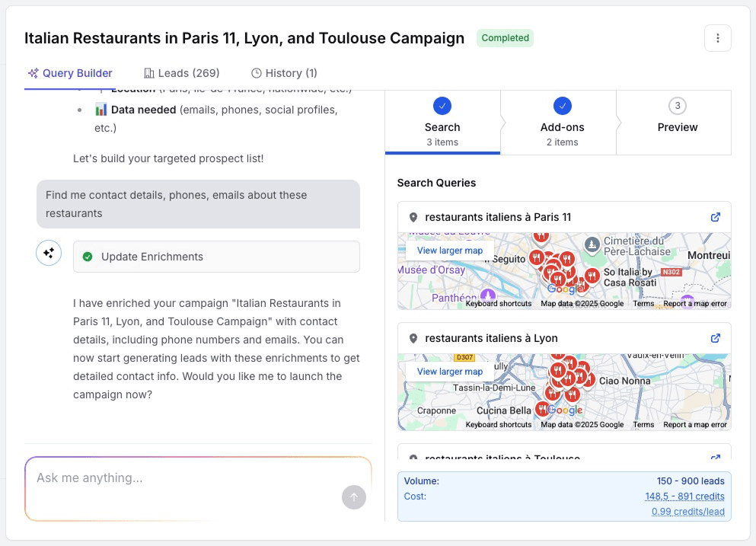Click View larger map on the Paris map
This screenshot has height=546, width=756.
[x=448, y=250]
